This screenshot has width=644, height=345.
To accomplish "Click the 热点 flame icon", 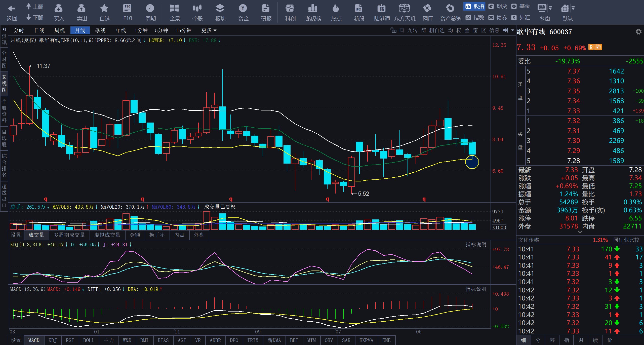I will (336, 9).
